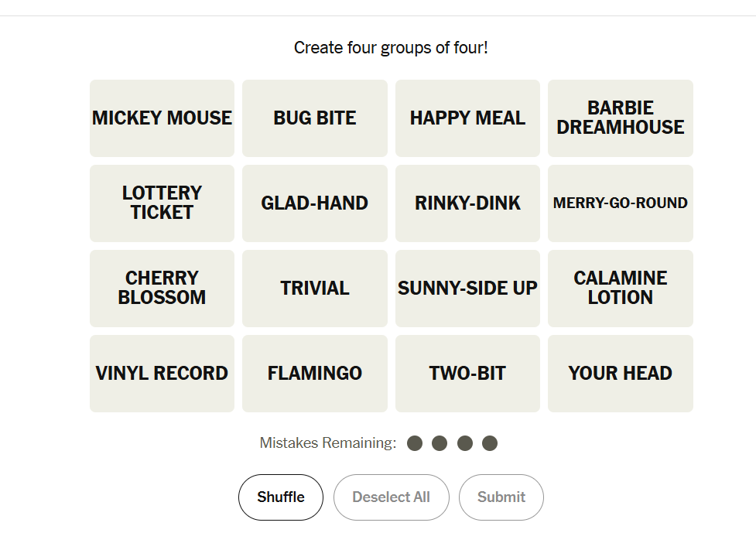This screenshot has height=550, width=756.
Task: Pick the YOUR HEAD card
Action: pos(620,374)
